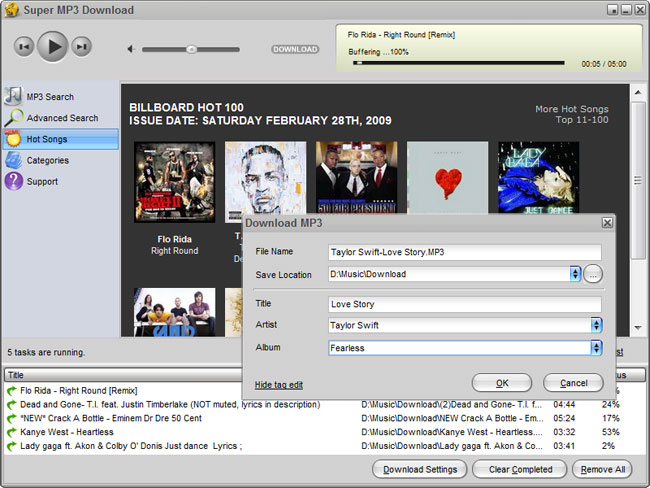This screenshot has height=488, width=650.
Task: Open More Hot Songs Top 11-100 link
Action: pos(572,114)
